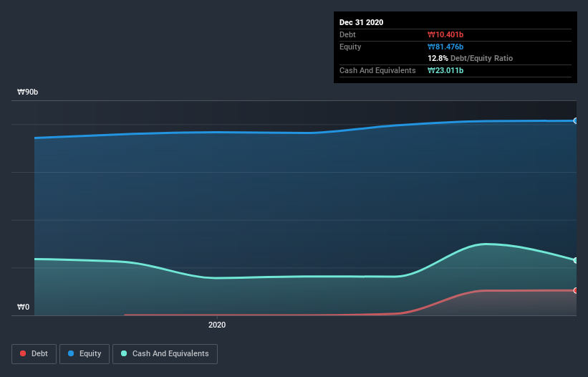Image resolution: width=588 pixels, height=377 pixels.
Task: Click the Dec 31 2020 tooltip date
Action: click(361, 22)
